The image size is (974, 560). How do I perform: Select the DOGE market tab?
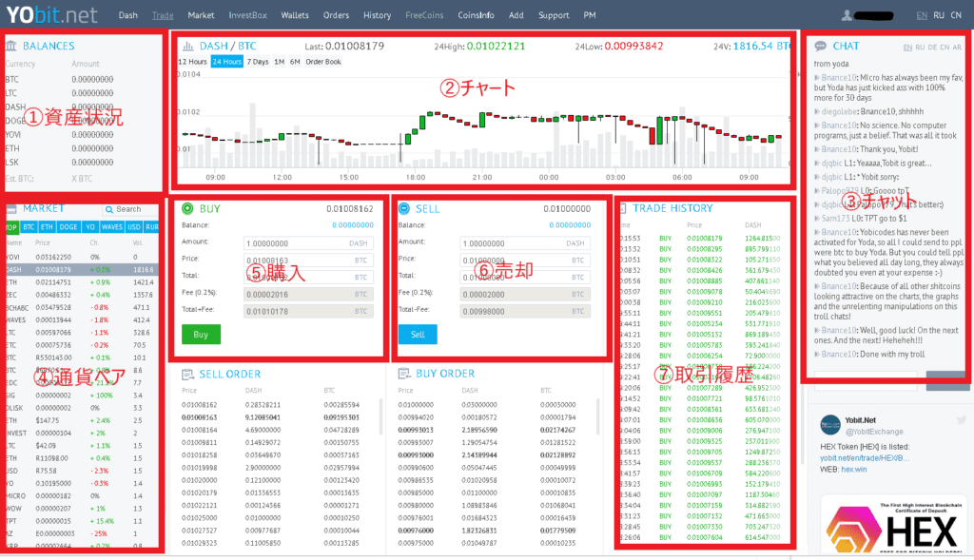(68, 227)
